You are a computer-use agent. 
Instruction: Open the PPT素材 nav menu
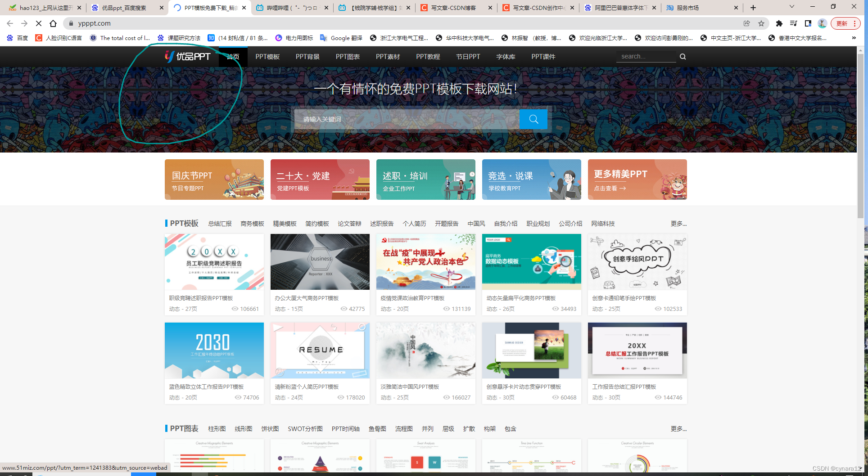[x=388, y=57]
